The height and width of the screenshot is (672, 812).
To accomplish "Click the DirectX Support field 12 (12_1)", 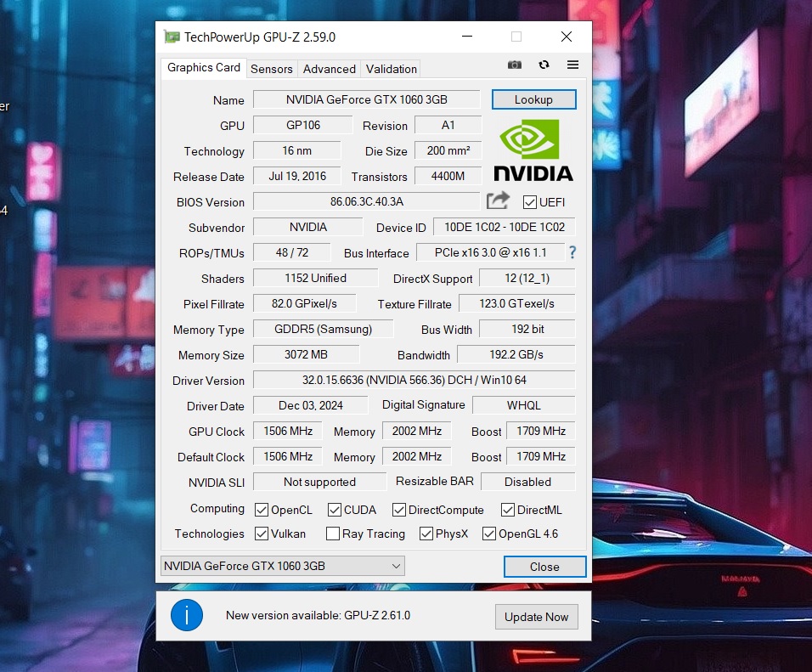I will [527, 278].
